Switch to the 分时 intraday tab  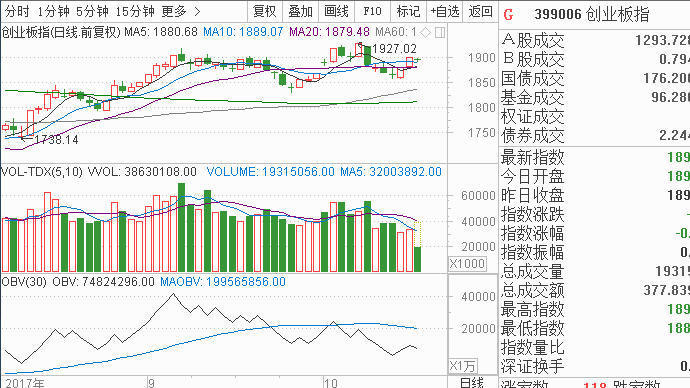click(17, 11)
